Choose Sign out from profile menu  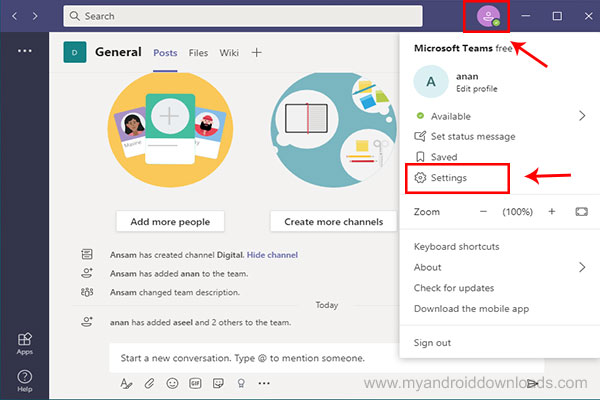pos(432,343)
